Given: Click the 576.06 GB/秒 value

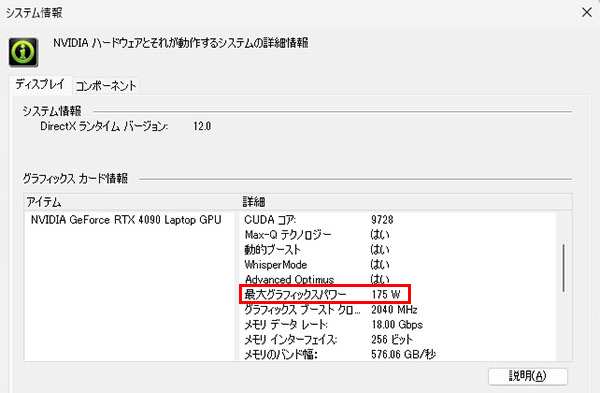Looking at the screenshot, I should [403, 354].
